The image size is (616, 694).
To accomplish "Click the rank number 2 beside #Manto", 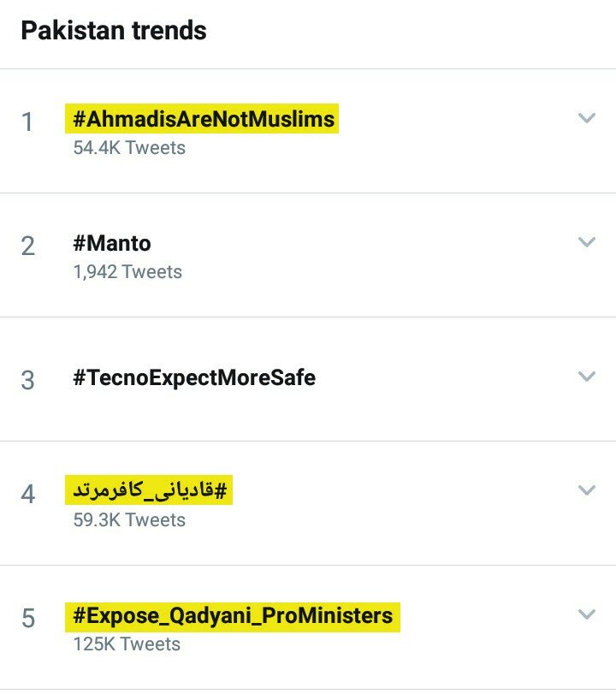I will [27, 246].
